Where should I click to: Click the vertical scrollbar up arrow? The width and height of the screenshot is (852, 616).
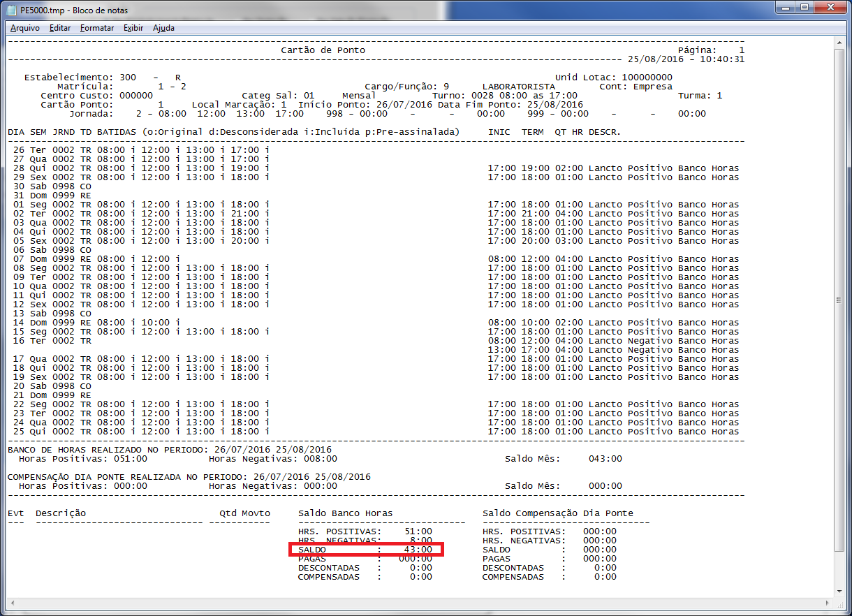pyautogui.click(x=840, y=43)
